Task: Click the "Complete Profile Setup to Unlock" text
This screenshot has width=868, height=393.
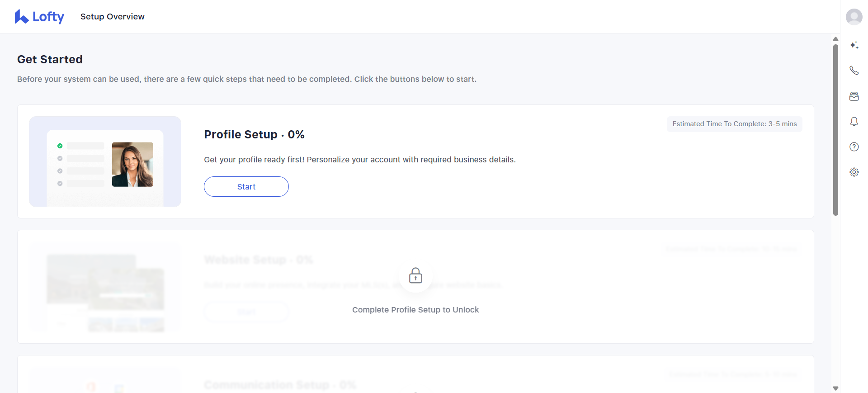Action: tap(415, 310)
